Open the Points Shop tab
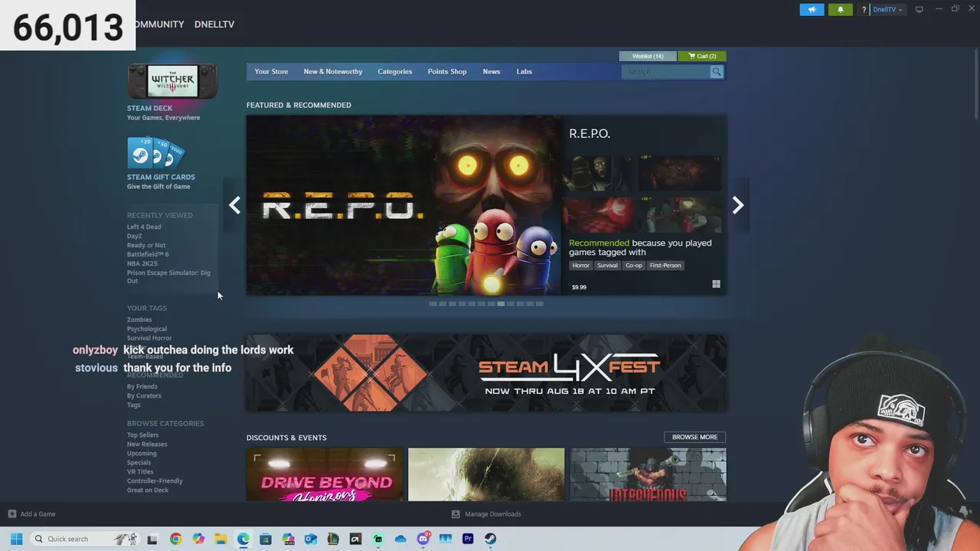The width and height of the screenshot is (980, 551). (447, 72)
